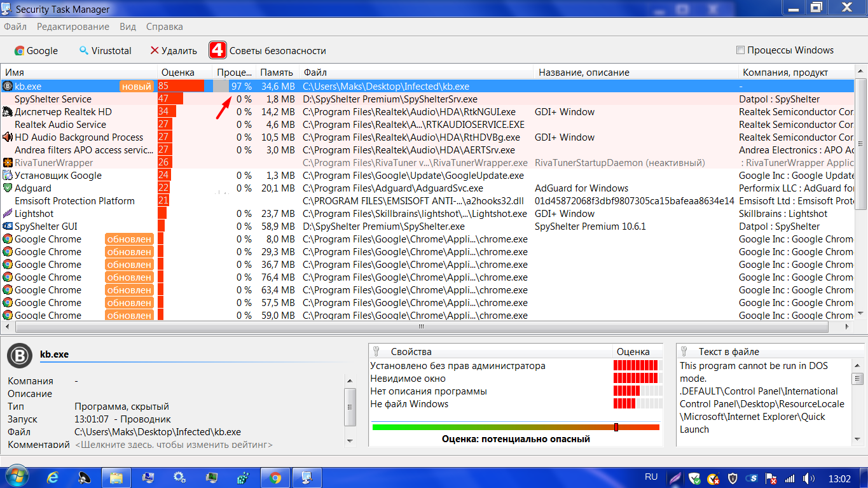Sort by the Файл column header

416,73
